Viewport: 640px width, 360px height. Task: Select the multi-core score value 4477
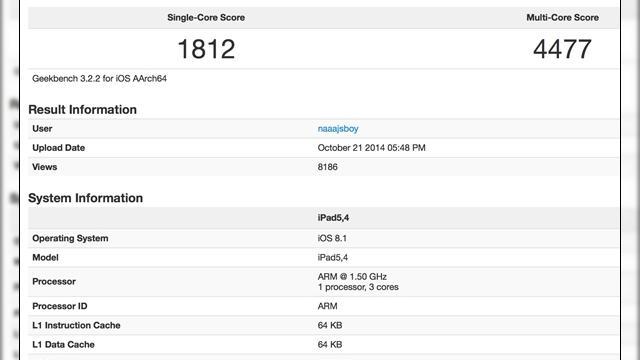coord(562,49)
